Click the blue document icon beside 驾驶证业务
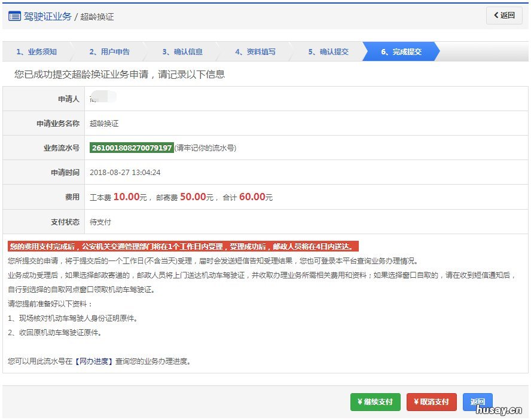Image resolution: width=531 pixels, height=420 pixels. (x=15, y=16)
